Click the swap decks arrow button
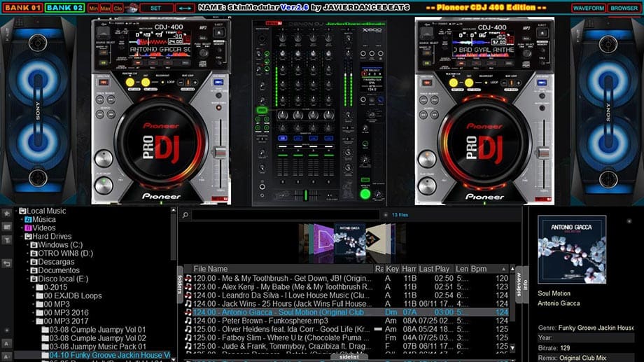The image size is (644, 362). [185, 8]
